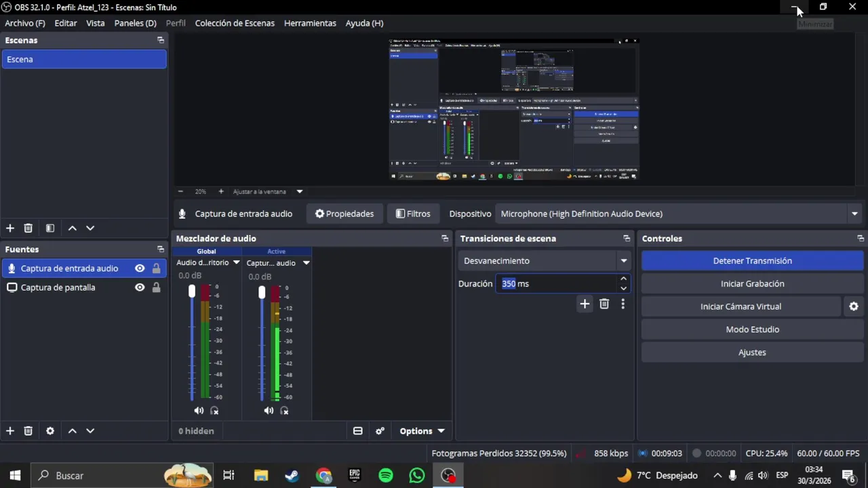Delete transition with trash icon
Viewport: 868px width, 488px height.
(x=604, y=304)
